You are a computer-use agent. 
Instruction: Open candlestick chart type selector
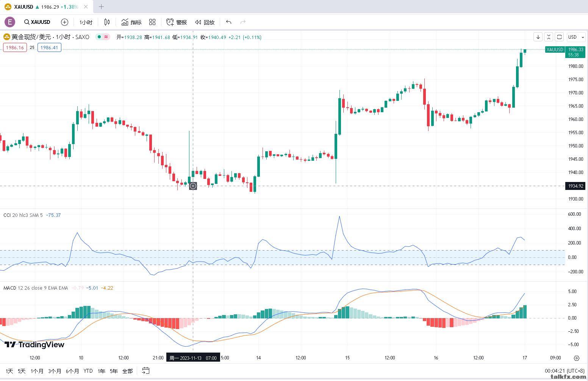(x=107, y=22)
